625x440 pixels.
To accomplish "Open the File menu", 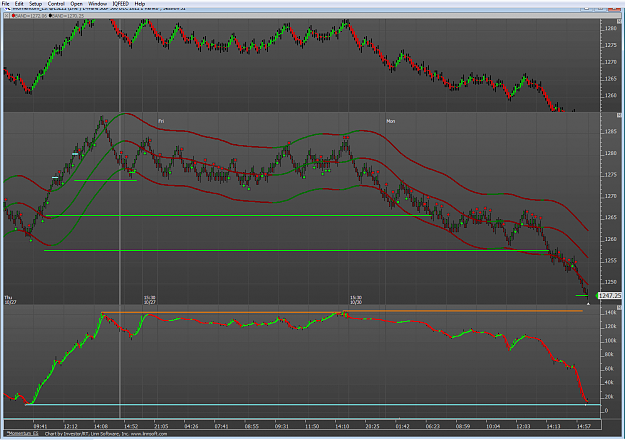I will click(6, 4).
